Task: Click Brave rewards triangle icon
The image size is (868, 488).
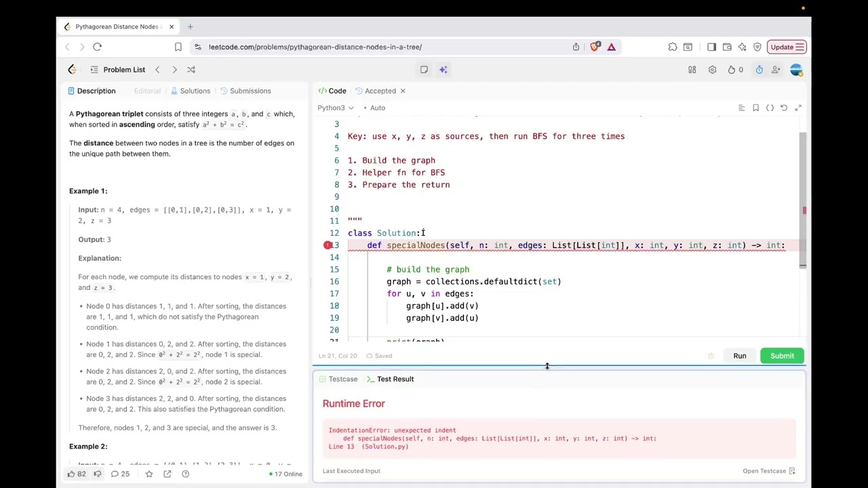Action: point(611,47)
